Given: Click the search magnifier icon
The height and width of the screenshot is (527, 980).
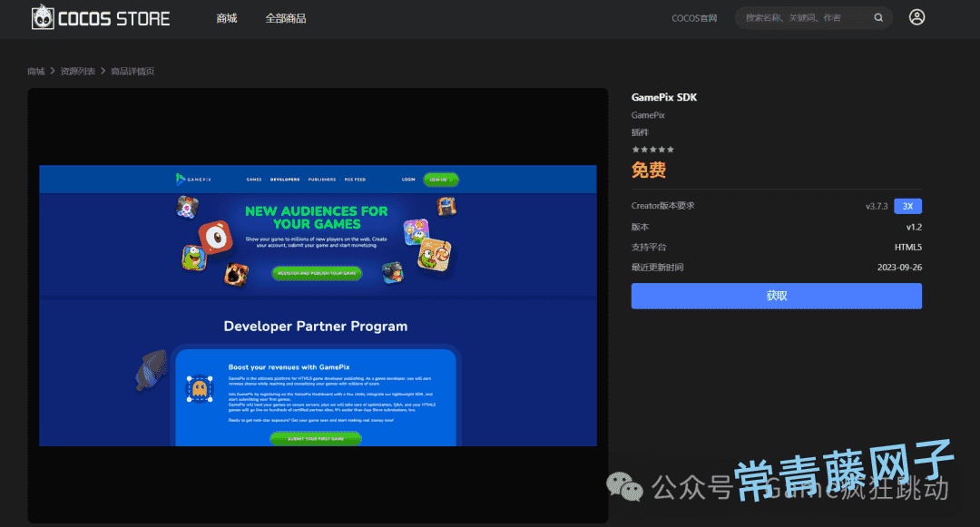Looking at the screenshot, I should point(878,18).
